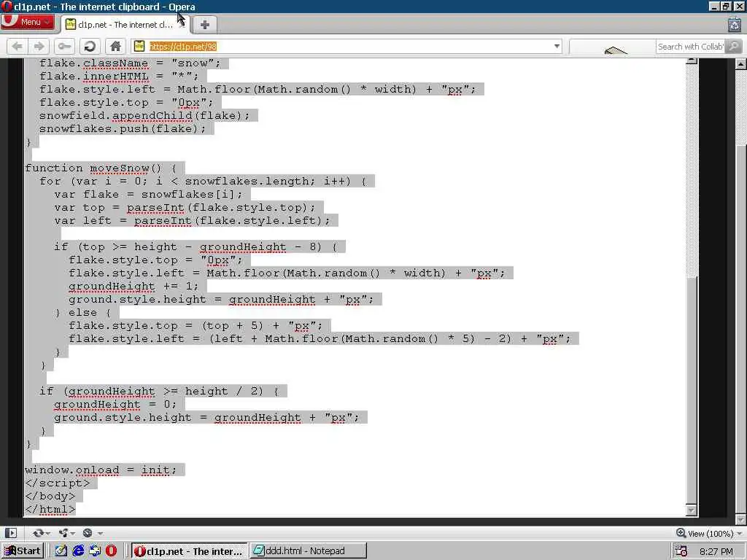Click the system tray scheduler icon
Screen dimensions: 747x560
[681, 551]
